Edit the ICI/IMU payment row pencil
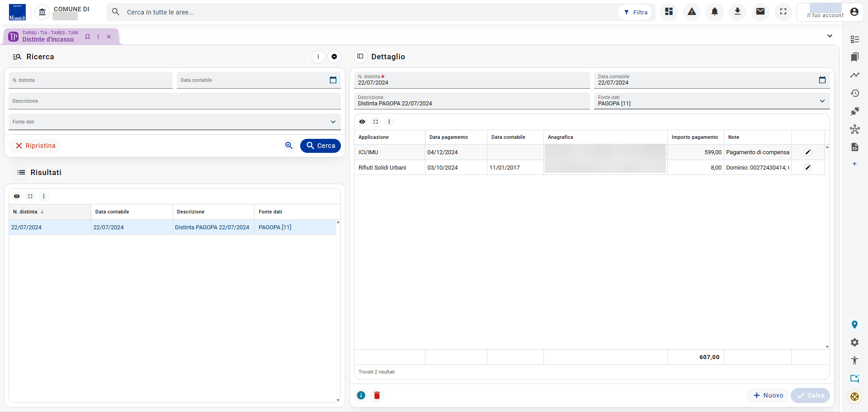The width and height of the screenshot is (868, 412). pos(808,152)
